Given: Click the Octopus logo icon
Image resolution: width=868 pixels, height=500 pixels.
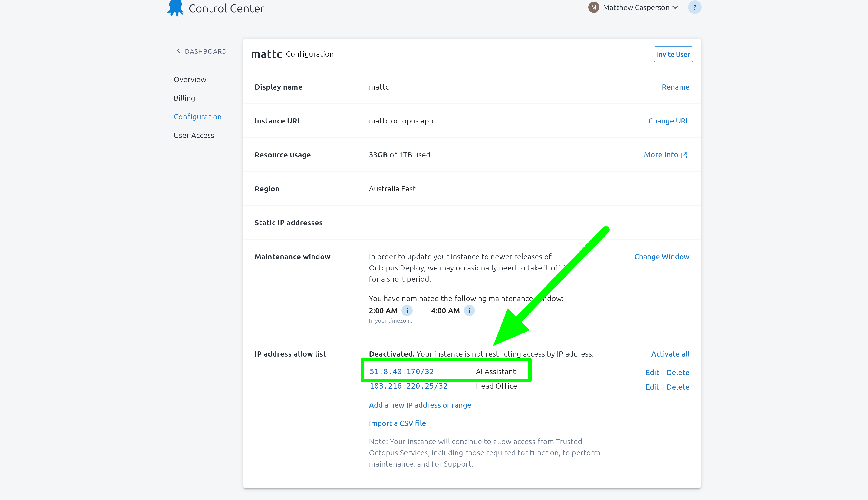Looking at the screenshot, I should 175,7.
